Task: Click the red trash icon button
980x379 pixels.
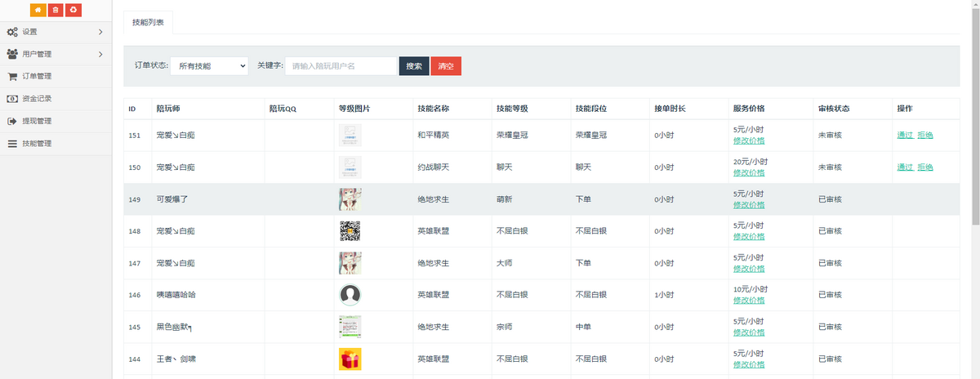Action: (56, 10)
